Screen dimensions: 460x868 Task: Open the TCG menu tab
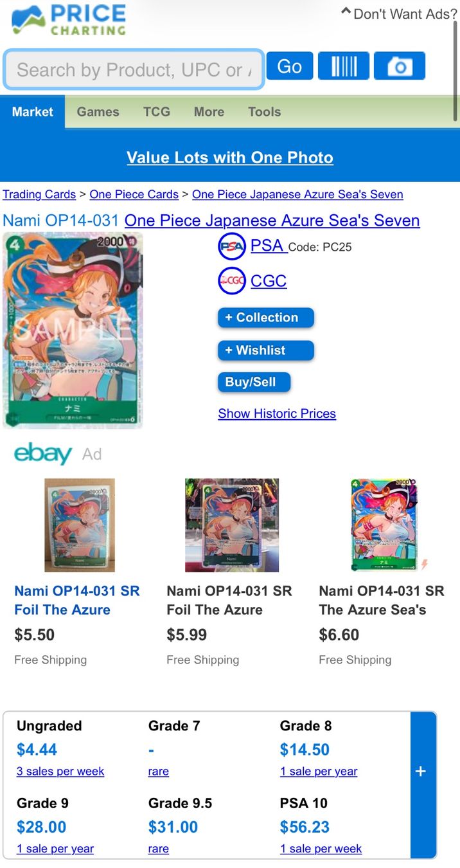(157, 112)
